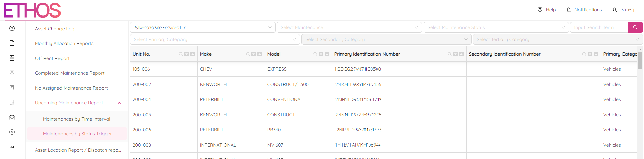
Task: Sort Unit No. column descending
Action: click(187, 54)
